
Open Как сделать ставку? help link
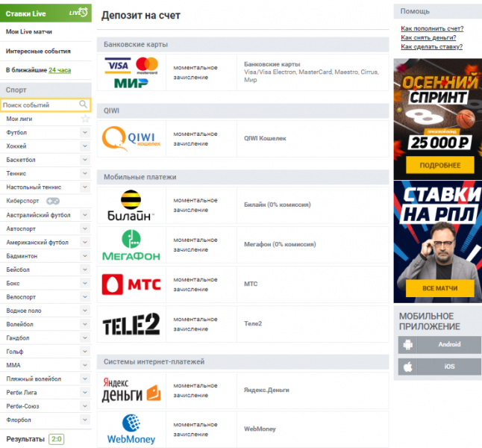431,47
